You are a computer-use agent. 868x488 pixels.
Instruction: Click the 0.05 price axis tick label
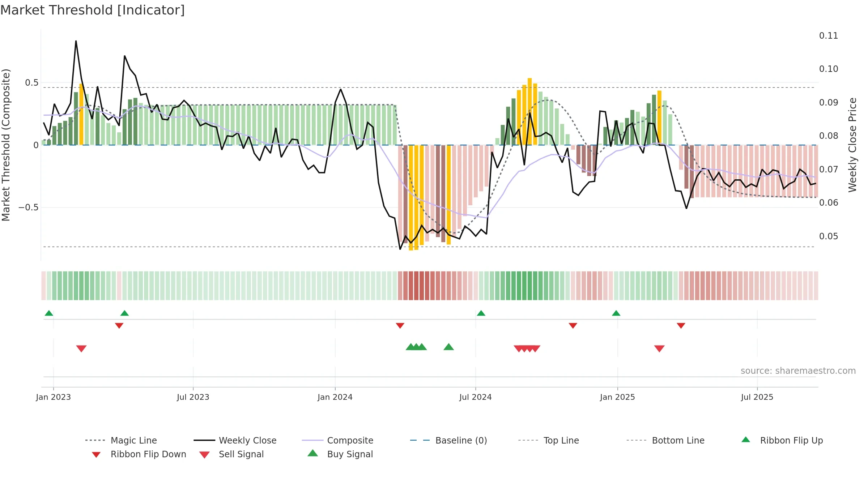829,236
